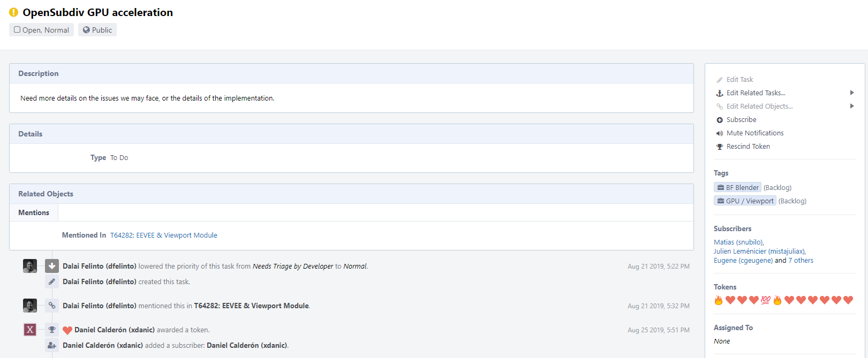868x358 pixels.
Task: Open the bold T64282 link in the timeline entry
Action: [252, 306]
